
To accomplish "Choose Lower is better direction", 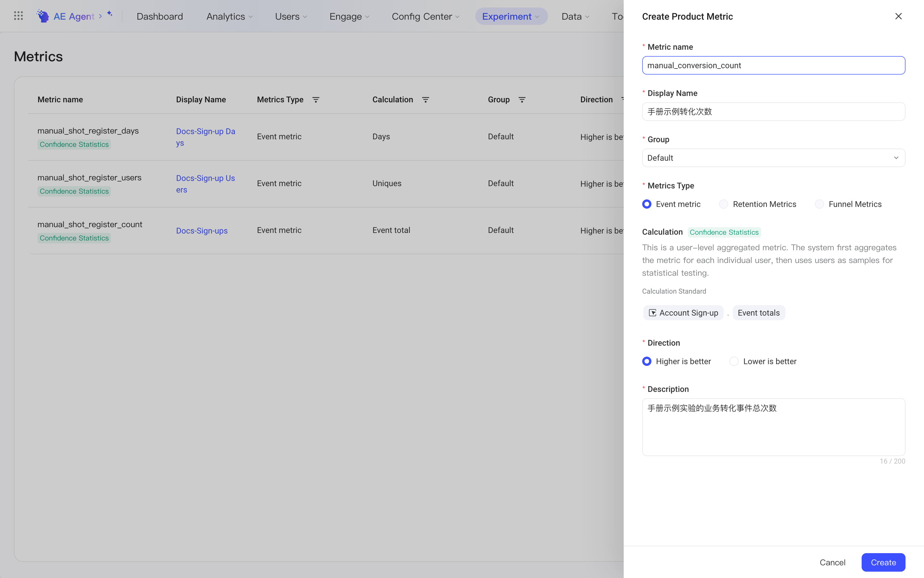I will pyautogui.click(x=734, y=361).
